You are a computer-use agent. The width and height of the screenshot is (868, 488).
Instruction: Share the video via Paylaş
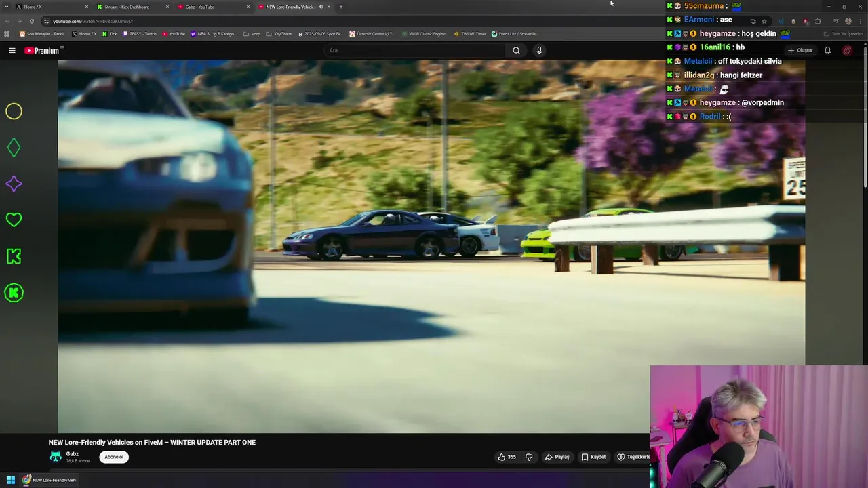557,457
